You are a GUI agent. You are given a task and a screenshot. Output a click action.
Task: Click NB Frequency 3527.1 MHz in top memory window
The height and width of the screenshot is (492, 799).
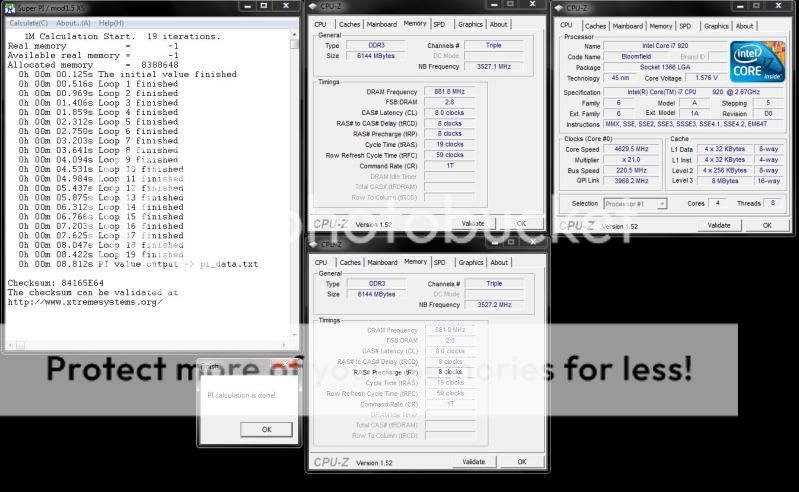click(494, 67)
